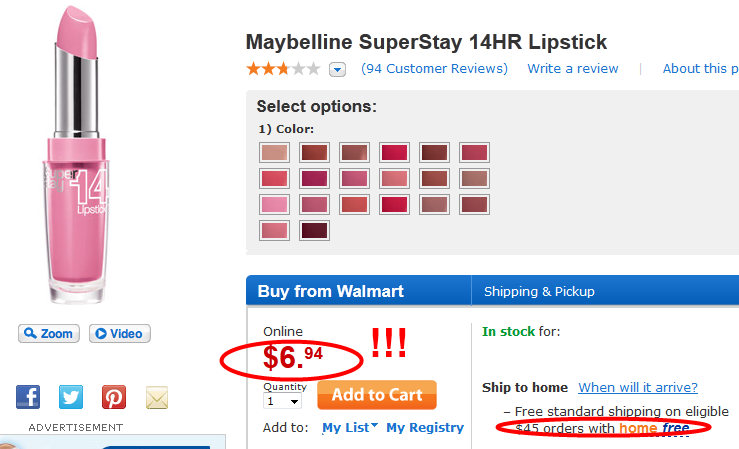Switch to Shipping & Pickup tab
739x449 pixels.
tap(539, 292)
